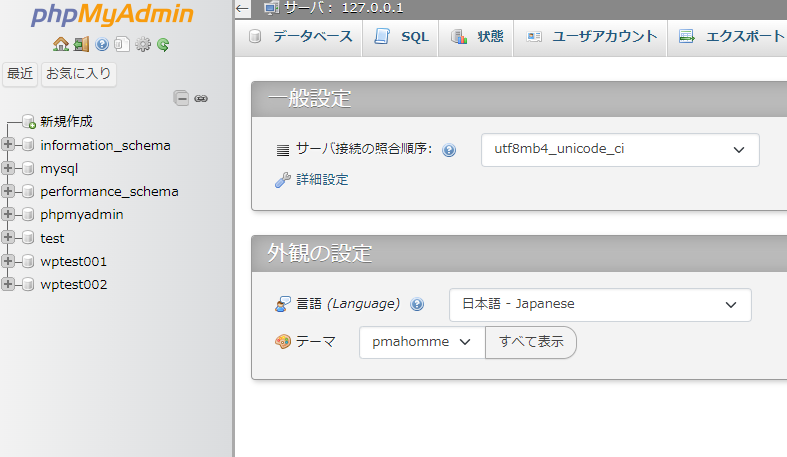Viewport: 787px width, 457px height.
Task: Click the chain link icon in navigation panel
Action: 201,98
